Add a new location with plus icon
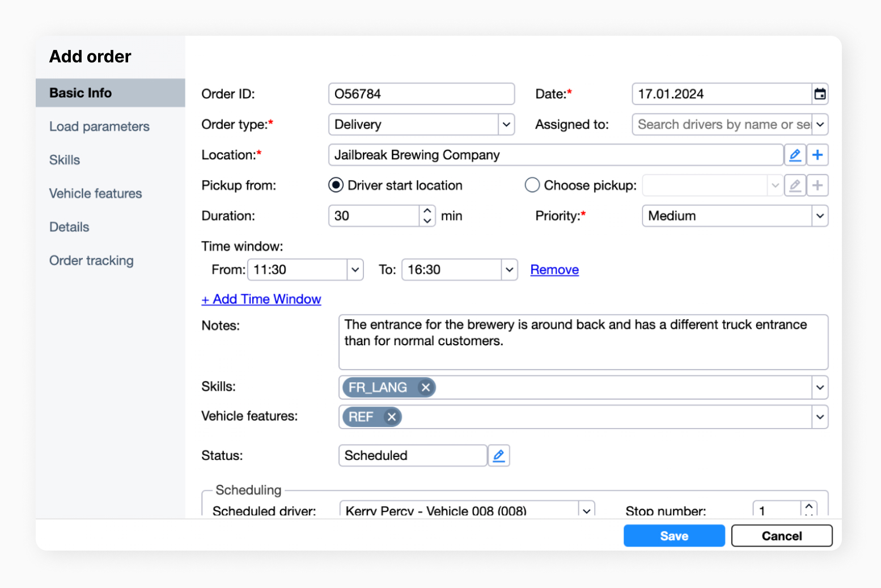This screenshot has height=588, width=881. [x=818, y=155]
